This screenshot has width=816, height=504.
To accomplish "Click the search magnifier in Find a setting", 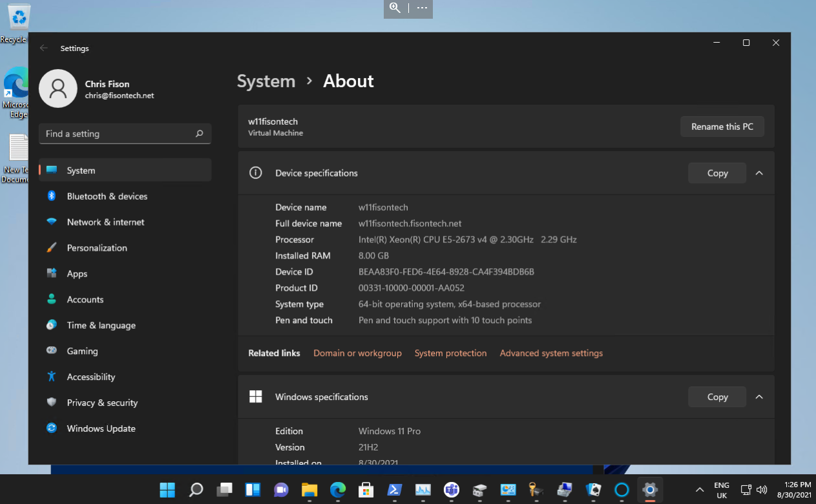I will click(200, 134).
